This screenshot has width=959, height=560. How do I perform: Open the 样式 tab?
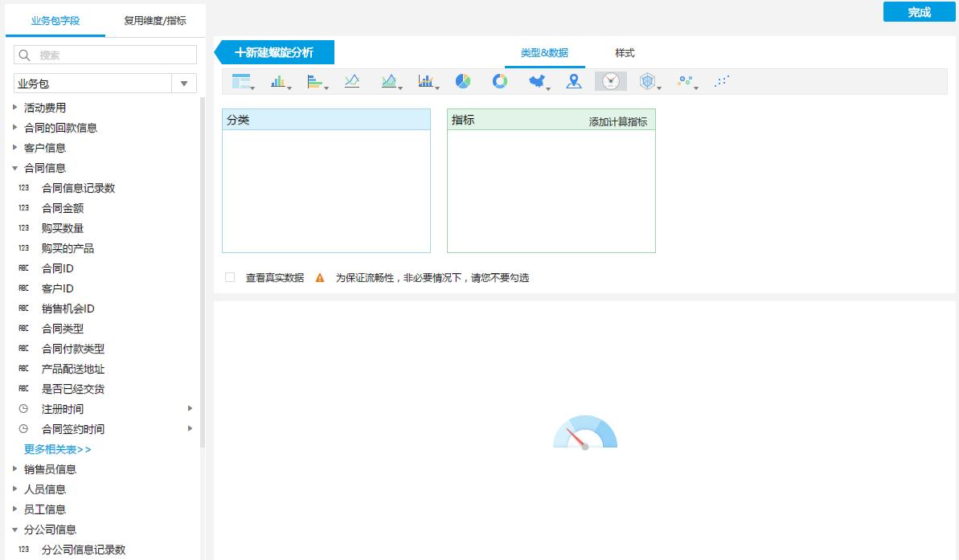624,51
